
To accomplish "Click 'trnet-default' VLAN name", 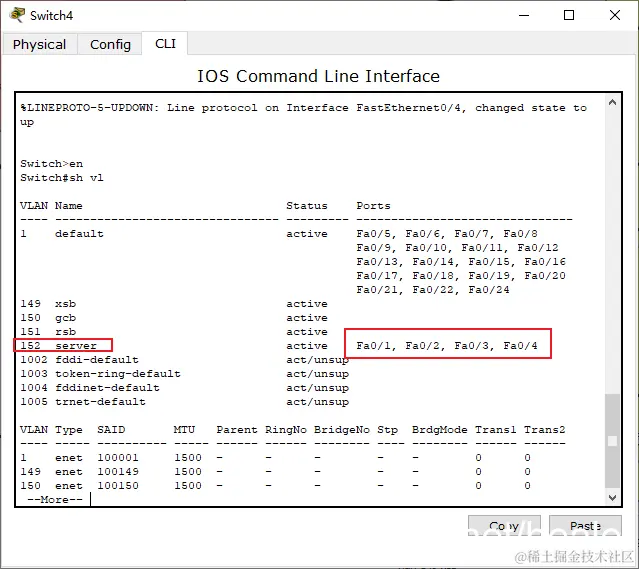I will (x=100, y=402).
